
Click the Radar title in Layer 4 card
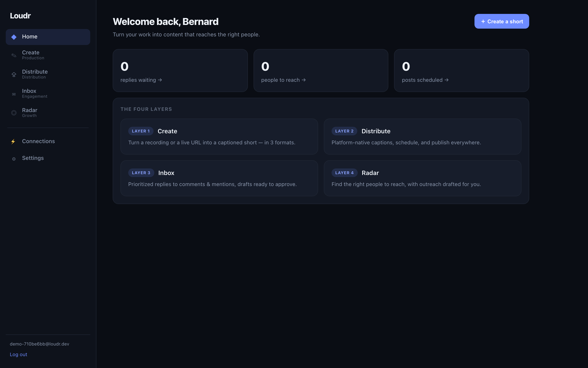(370, 173)
